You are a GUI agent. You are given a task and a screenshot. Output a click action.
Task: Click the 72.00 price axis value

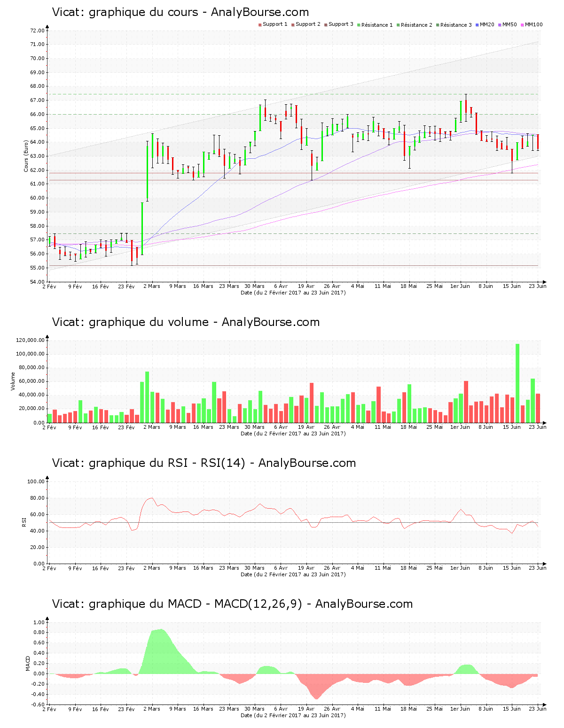tap(37, 31)
